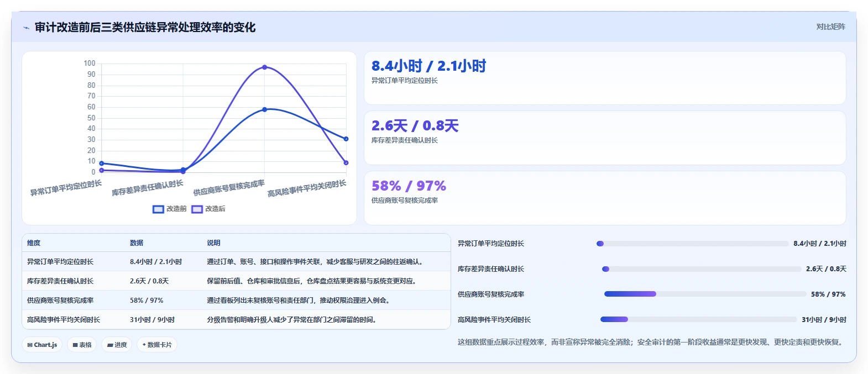This screenshot has height=374, width=868.
Task: Click table data cell 2.6天 / 0.8天
Action: (x=149, y=281)
